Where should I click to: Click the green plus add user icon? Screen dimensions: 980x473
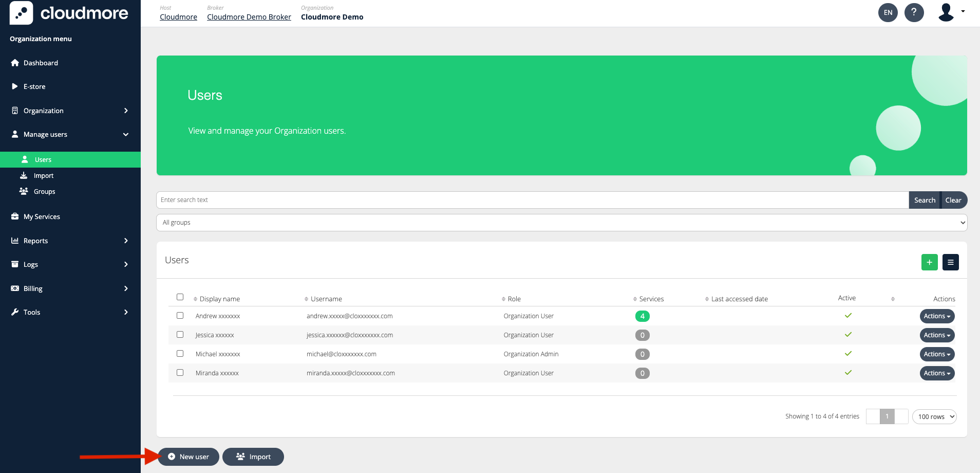pyautogui.click(x=929, y=262)
